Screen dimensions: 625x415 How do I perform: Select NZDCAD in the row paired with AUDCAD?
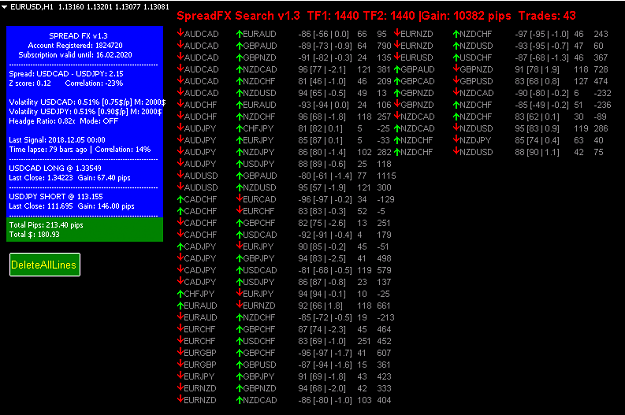(x=259, y=69)
